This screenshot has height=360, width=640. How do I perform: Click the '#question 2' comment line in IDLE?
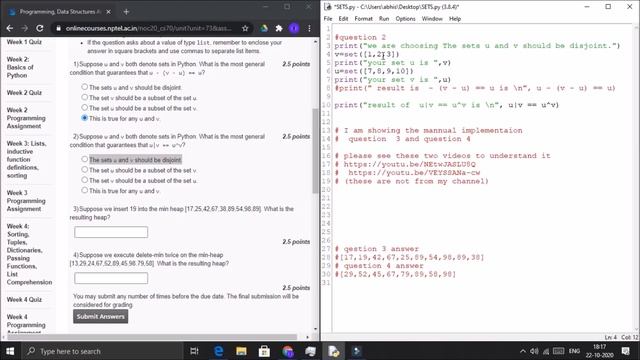click(x=360, y=37)
